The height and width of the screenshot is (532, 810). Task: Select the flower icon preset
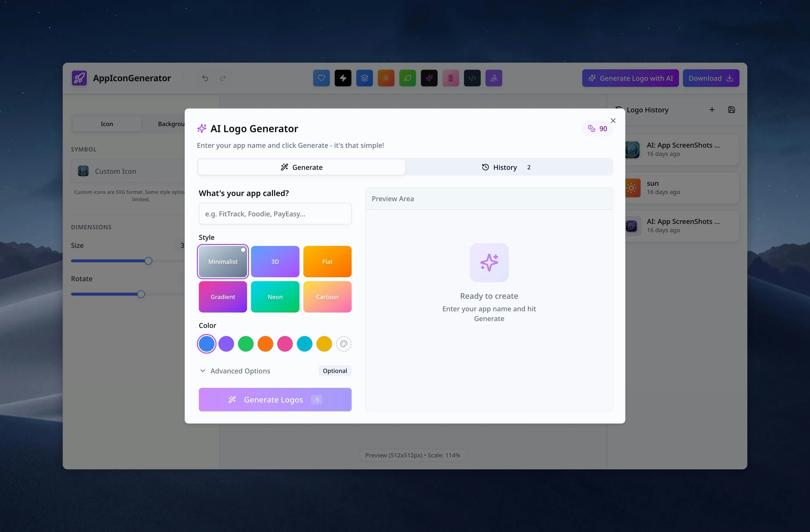tap(451, 78)
